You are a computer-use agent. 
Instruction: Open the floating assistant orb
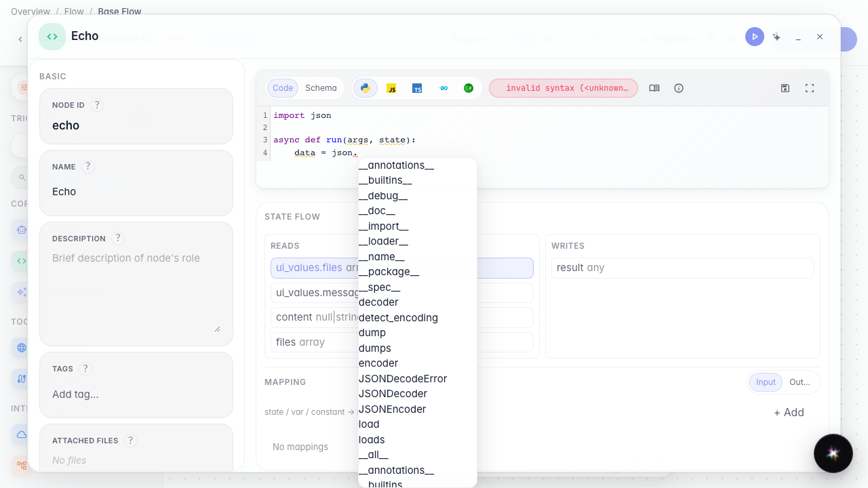[x=833, y=453]
